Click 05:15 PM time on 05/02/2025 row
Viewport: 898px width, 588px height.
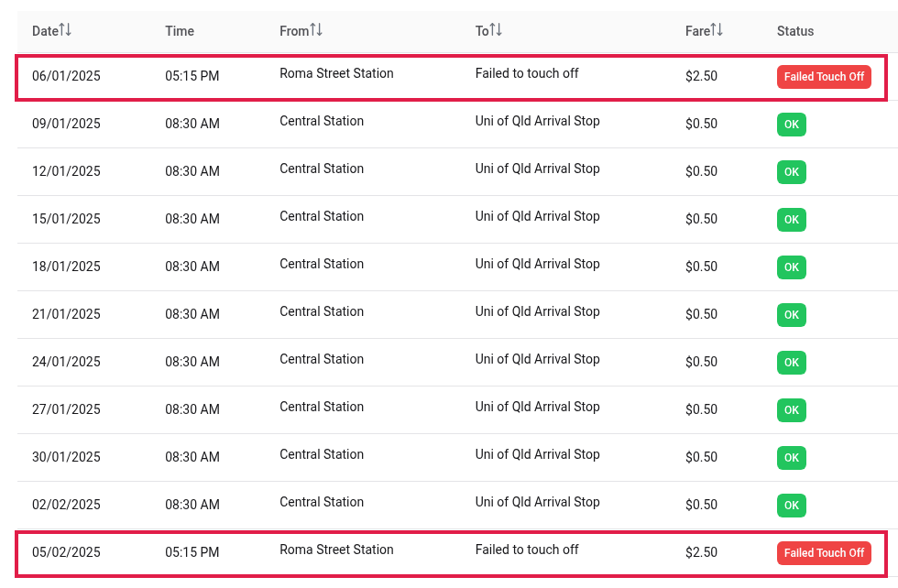click(192, 552)
